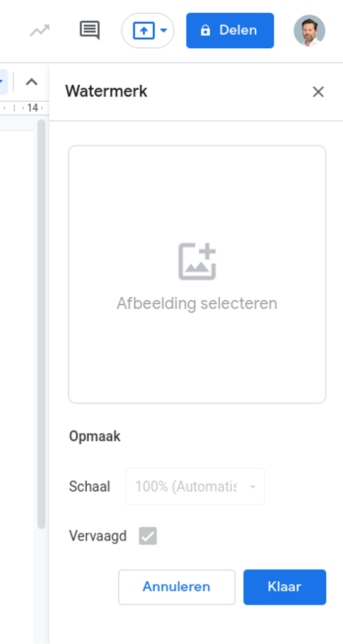Click the present-to-meeting screen icon
The width and height of the screenshot is (343, 644).
(143, 31)
